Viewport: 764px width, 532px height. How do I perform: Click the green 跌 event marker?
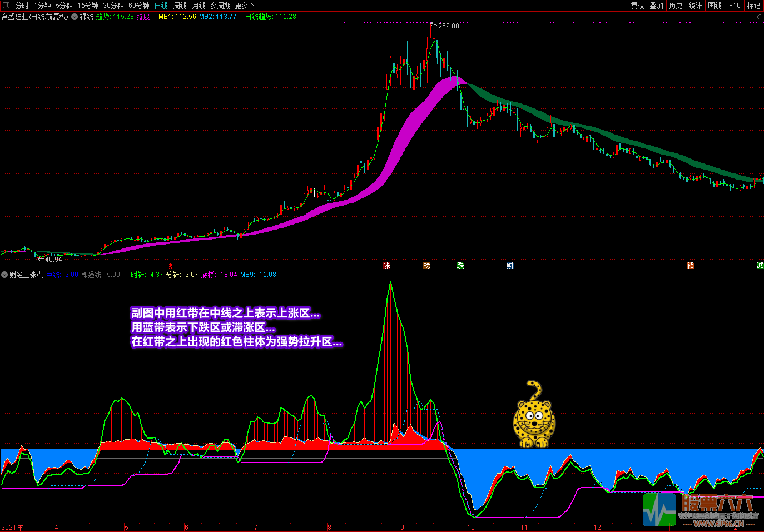(x=460, y=266)
